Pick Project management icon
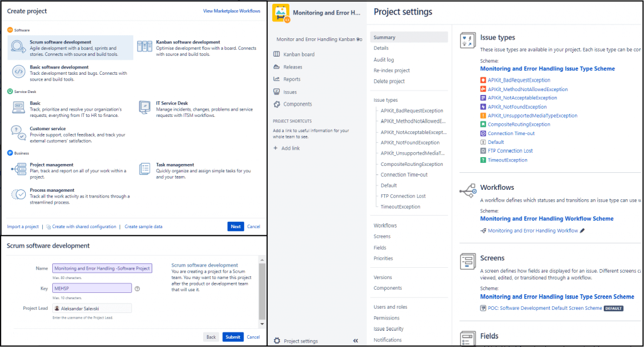This screenshot has width=644, height=347. click(18, 169)
